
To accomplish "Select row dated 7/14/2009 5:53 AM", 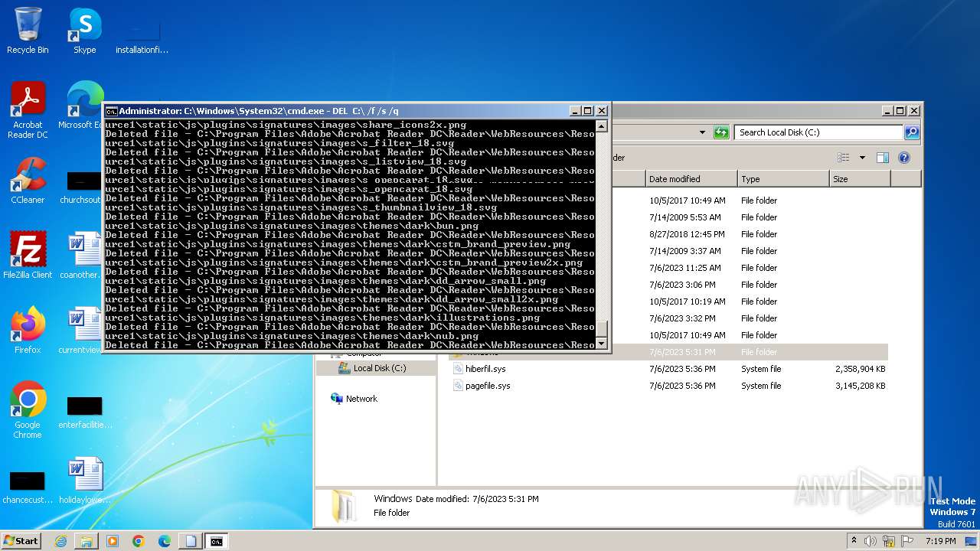I will point(749,217).
